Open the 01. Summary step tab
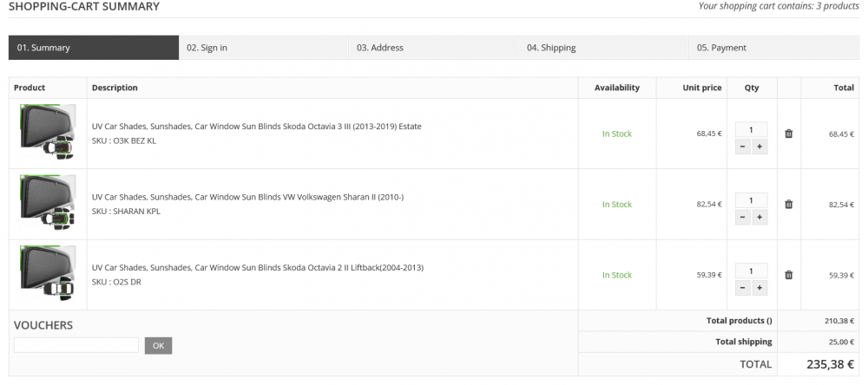Screen dimensions: 868x385 tap(93, 48)
